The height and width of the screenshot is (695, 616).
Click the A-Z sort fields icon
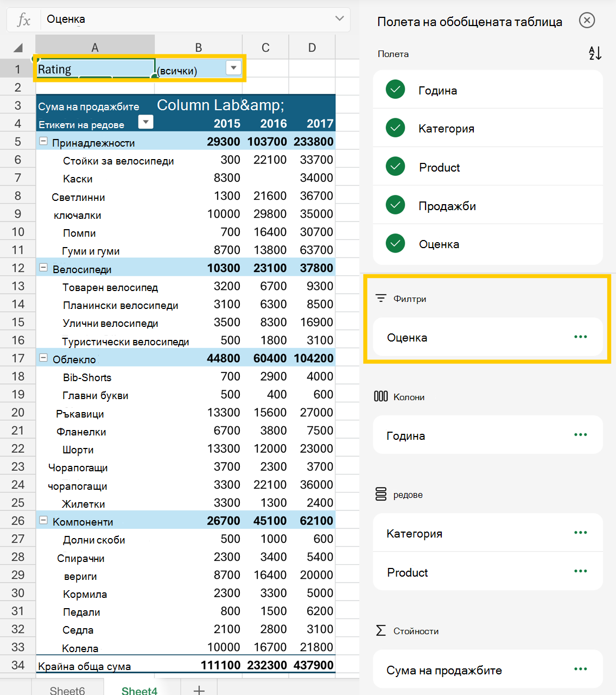tap(595, 53)
